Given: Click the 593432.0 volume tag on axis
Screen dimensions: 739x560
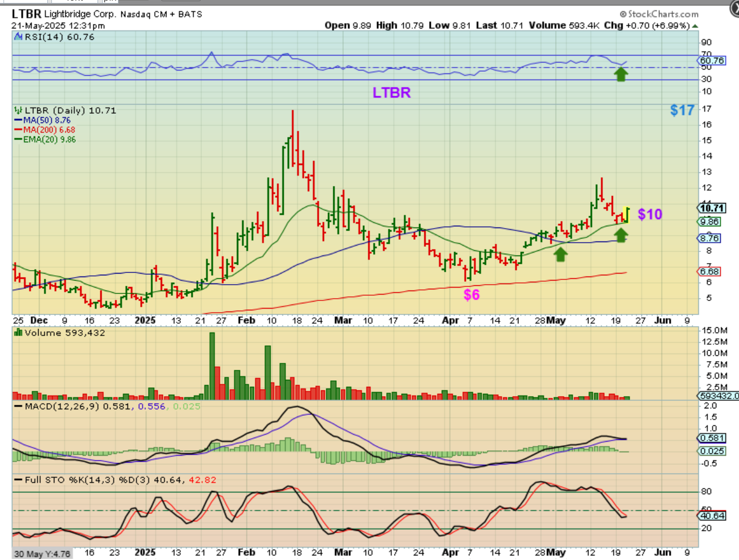Looking at the screenshot, I should point(719,396).
